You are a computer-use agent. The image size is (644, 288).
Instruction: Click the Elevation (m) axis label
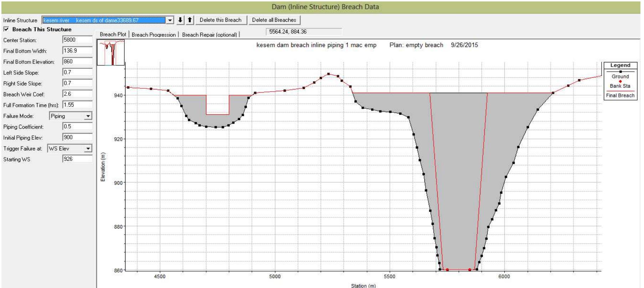point(103,167)
